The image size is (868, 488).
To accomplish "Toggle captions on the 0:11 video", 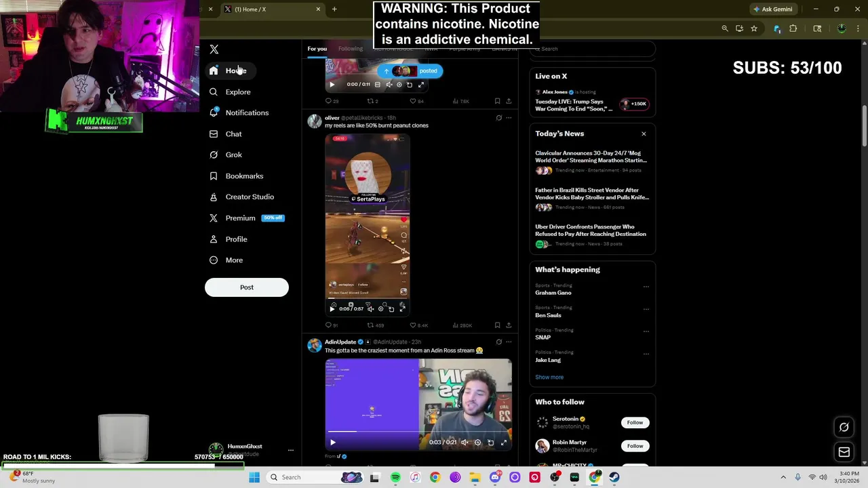I will pos(378,85).
